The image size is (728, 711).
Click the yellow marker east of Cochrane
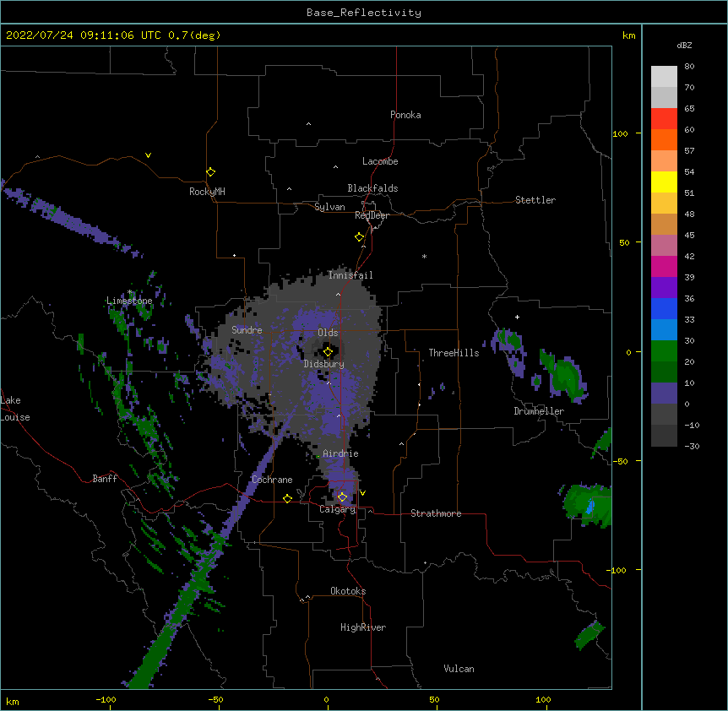[287, 498]
